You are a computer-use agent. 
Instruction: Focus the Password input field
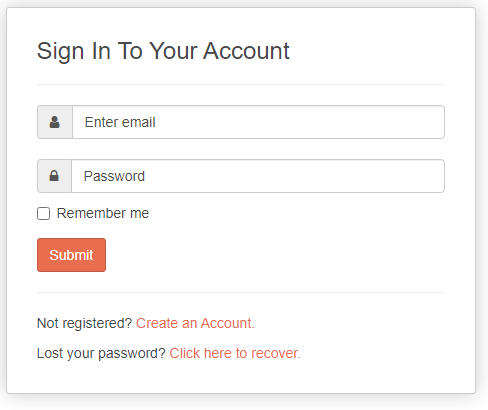258,176
